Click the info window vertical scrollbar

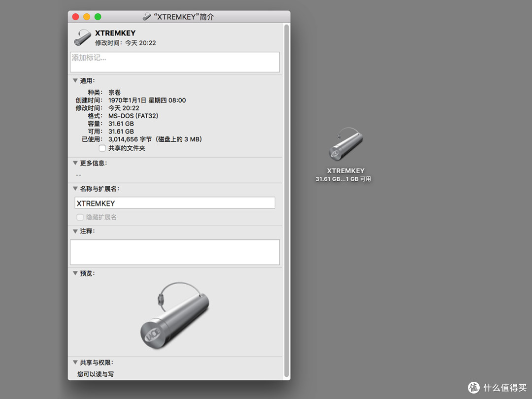coord(286,201)
